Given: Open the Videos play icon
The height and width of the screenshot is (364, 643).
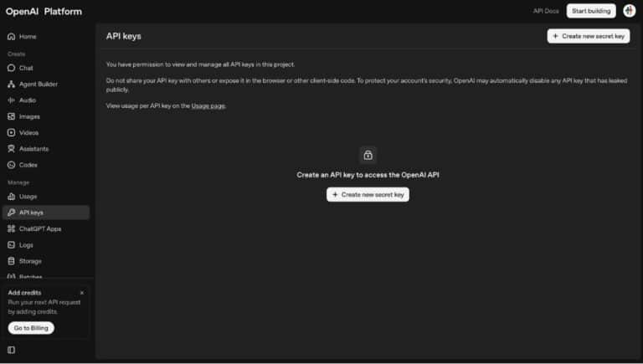Looking at the screenshot, I should [11, 132].
